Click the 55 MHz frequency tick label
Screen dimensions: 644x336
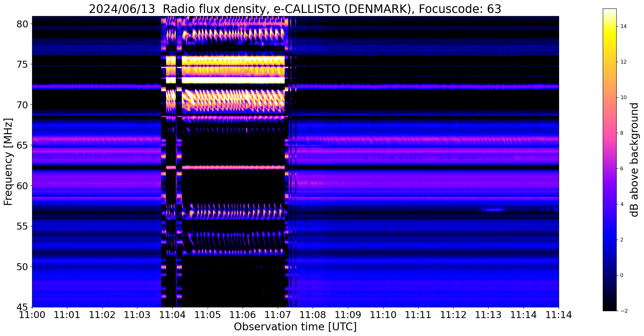pyautogui.click(x=23, y=226)
